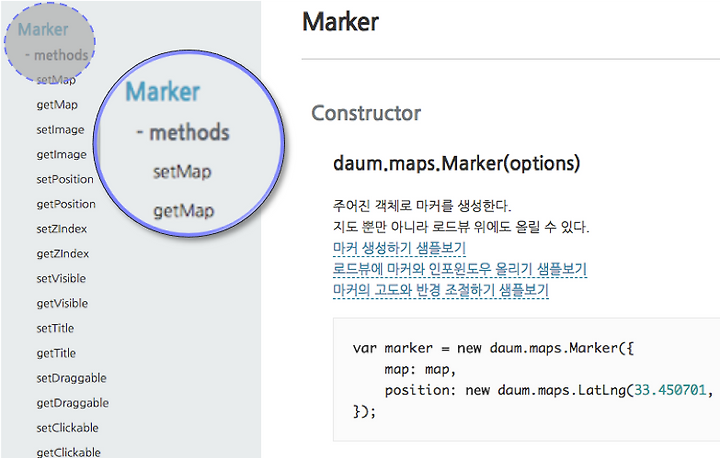Click the main Marker page title
720x458 pixels.
point(340,22)
